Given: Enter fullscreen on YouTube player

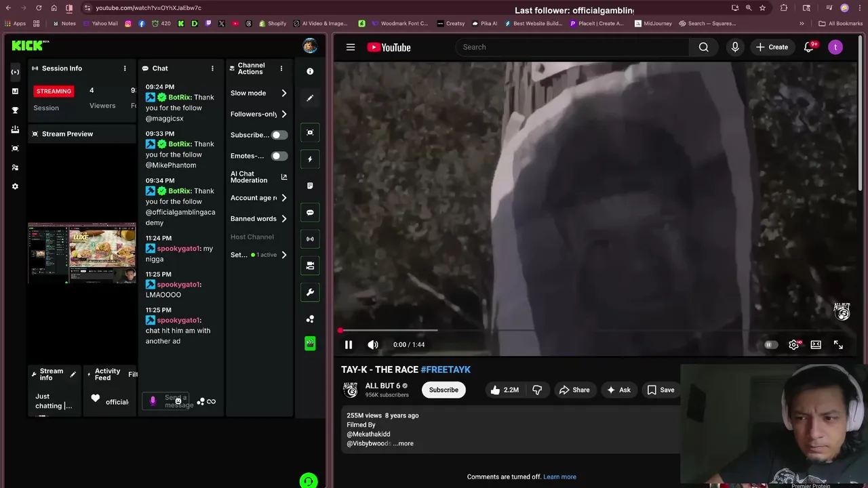Looking at the screenshot, I should click(838, 344).
